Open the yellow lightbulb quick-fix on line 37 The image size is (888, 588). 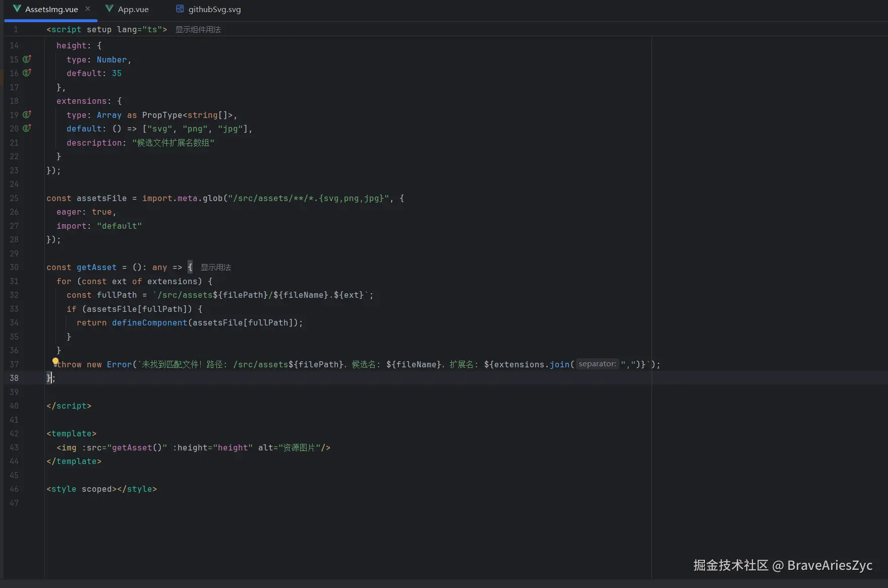point(55,361)
